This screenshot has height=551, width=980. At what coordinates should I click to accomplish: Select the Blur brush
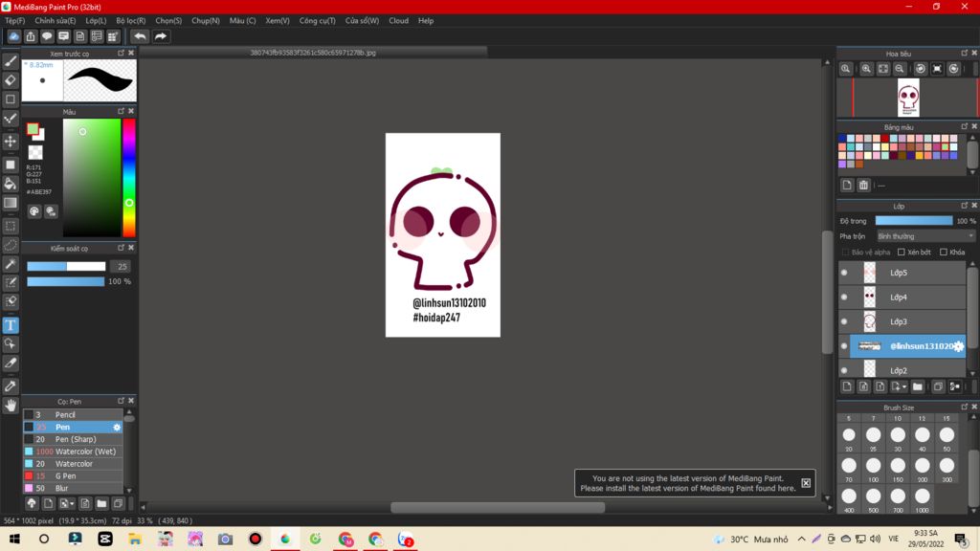tap(73, 488)
